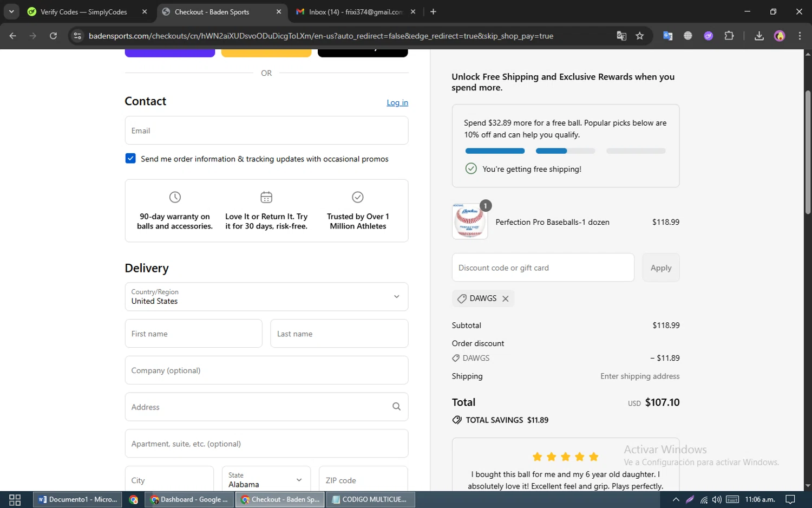Click the globe extension icon
This screenshot has width=812, height=508.
click(688, 36)
